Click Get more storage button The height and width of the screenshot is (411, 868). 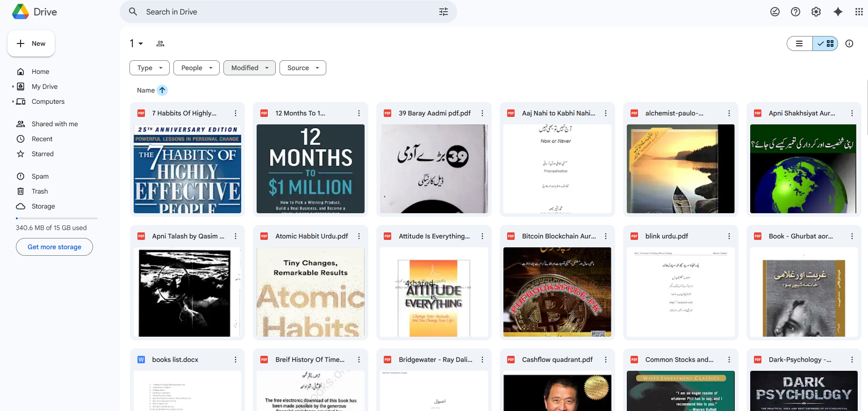point(54,247)
